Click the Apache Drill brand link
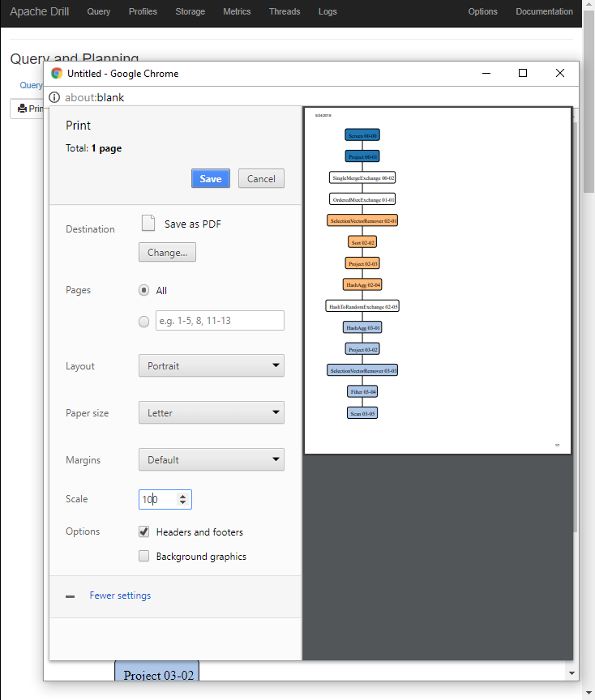The image size is (595, 700). coord(39,11)
